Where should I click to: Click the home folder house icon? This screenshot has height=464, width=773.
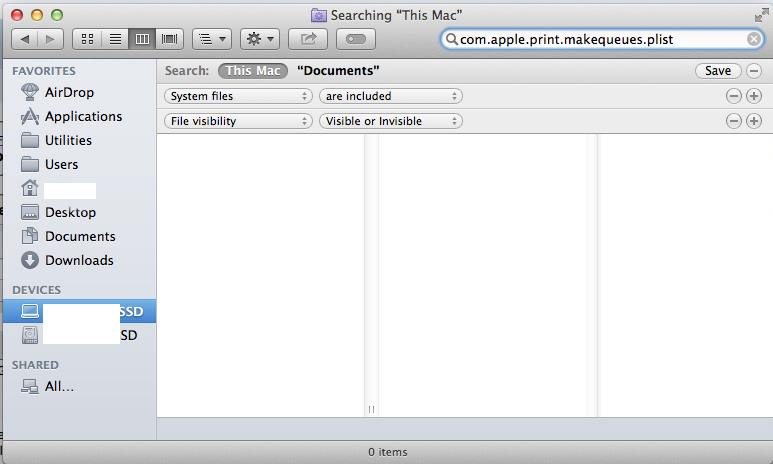30,188
